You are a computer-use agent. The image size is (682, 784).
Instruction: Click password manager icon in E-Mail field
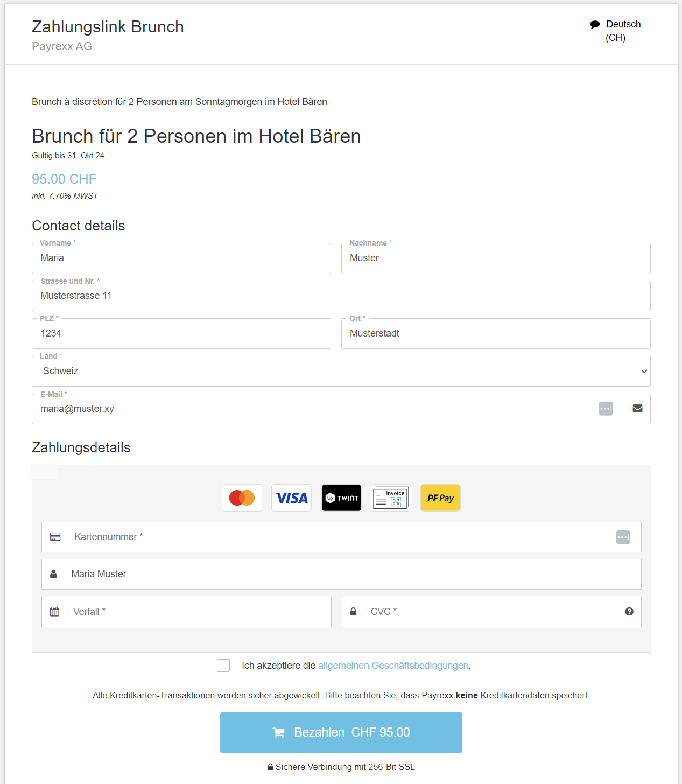(606, 409)
